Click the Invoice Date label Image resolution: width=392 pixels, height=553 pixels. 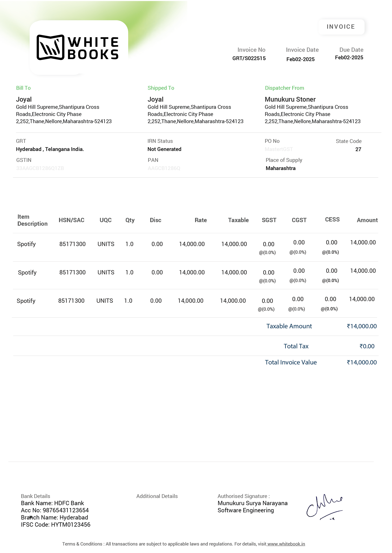(x=302, y=50)
